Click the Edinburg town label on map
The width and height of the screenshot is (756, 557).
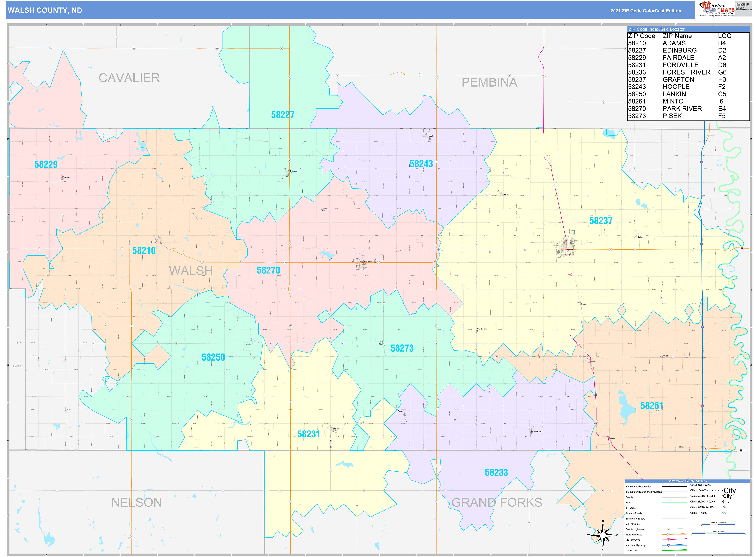pos(294,171)
